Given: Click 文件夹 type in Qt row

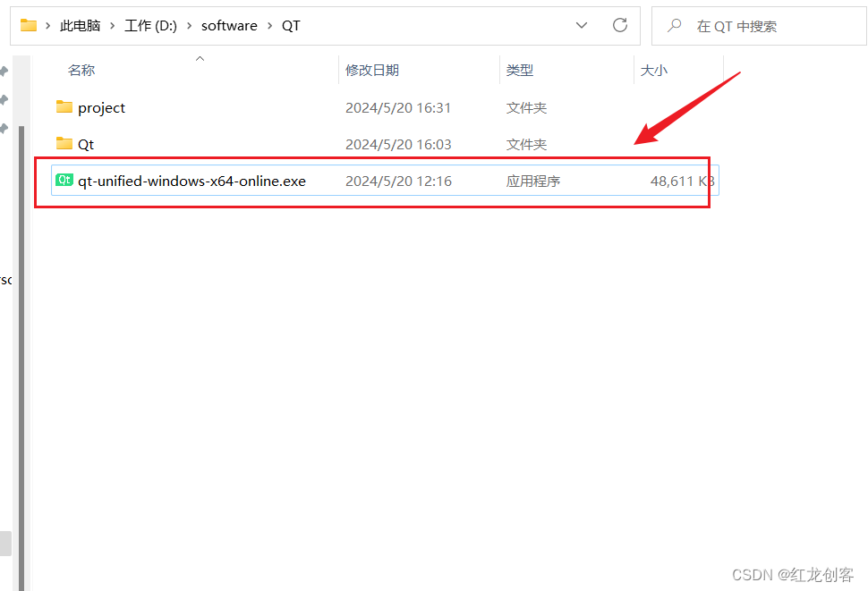Looking at the screenshot, I should click(x=526, y=144).
